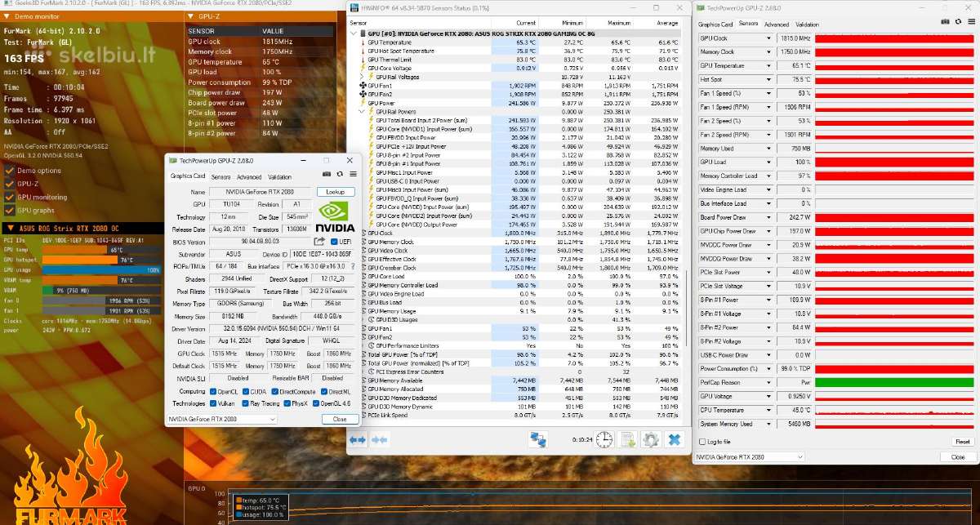Click the HWiNFO blue X close-sensors icon
Screen dimensions: 980x525
675,439
